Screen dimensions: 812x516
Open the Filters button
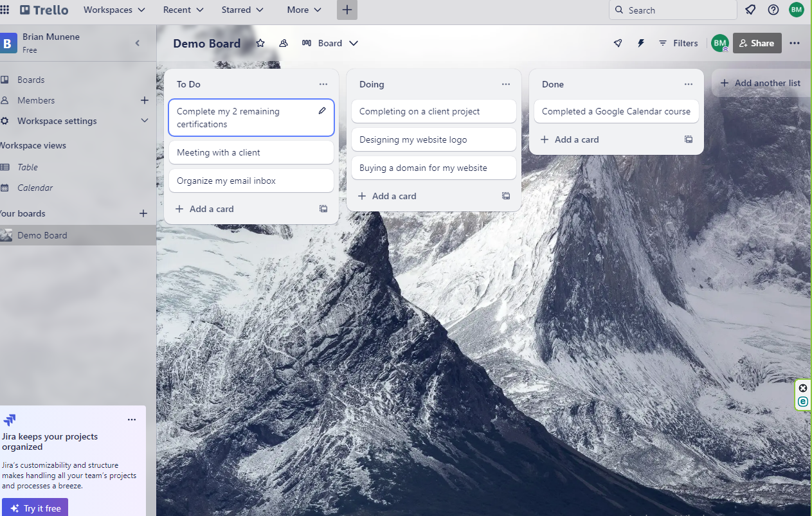pyautogui.click(x=678, y=43)
